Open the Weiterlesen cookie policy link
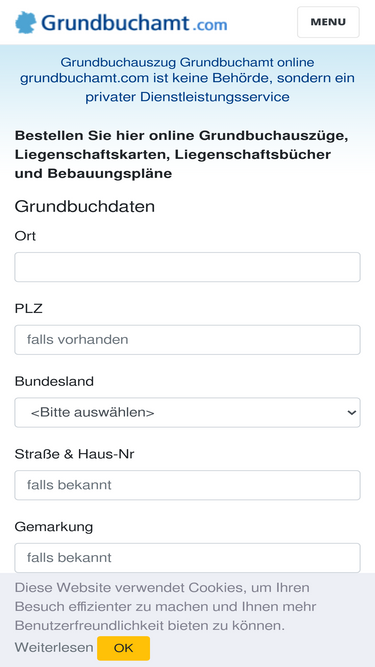Image resolution: width=375 pixels, height=667 pixels. [54, 648]
